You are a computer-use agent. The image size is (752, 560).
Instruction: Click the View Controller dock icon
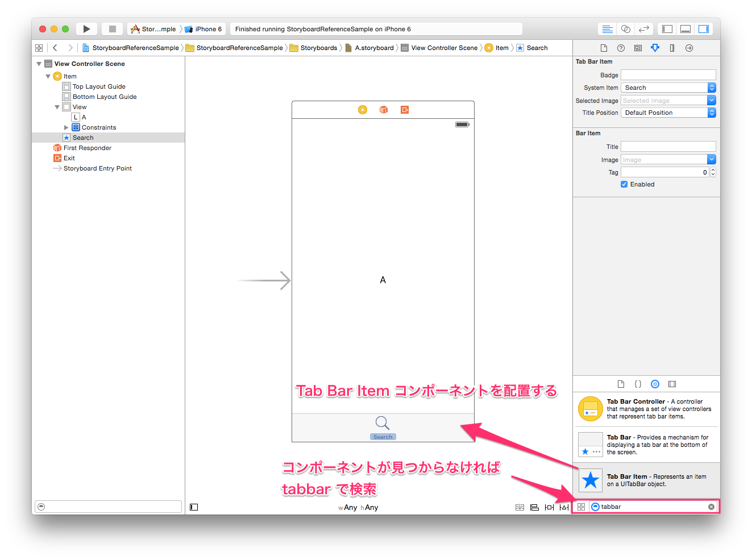363,110
